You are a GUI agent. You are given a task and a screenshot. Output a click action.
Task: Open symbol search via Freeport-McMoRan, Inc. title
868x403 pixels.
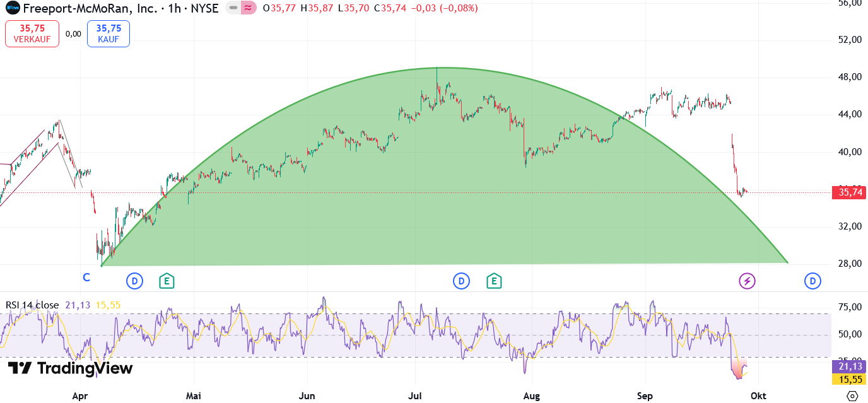point(91,8)
